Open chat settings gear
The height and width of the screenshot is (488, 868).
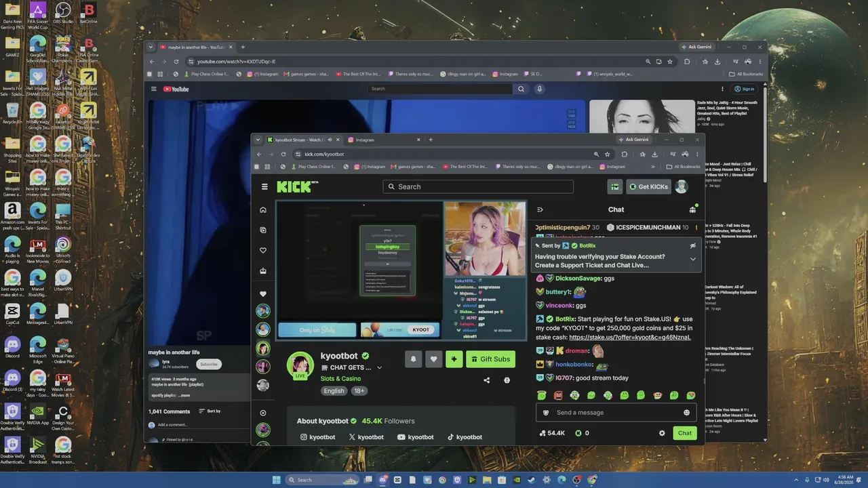tap(662, 433)
